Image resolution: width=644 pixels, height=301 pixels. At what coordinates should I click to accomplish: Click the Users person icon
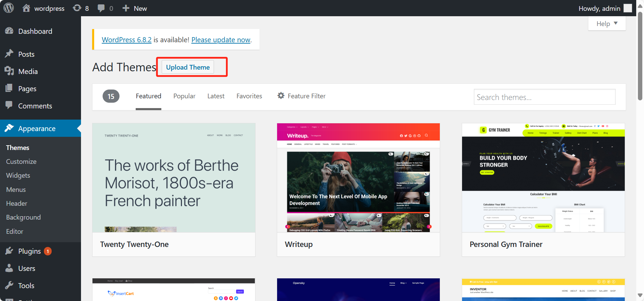(x=9, y=268)
